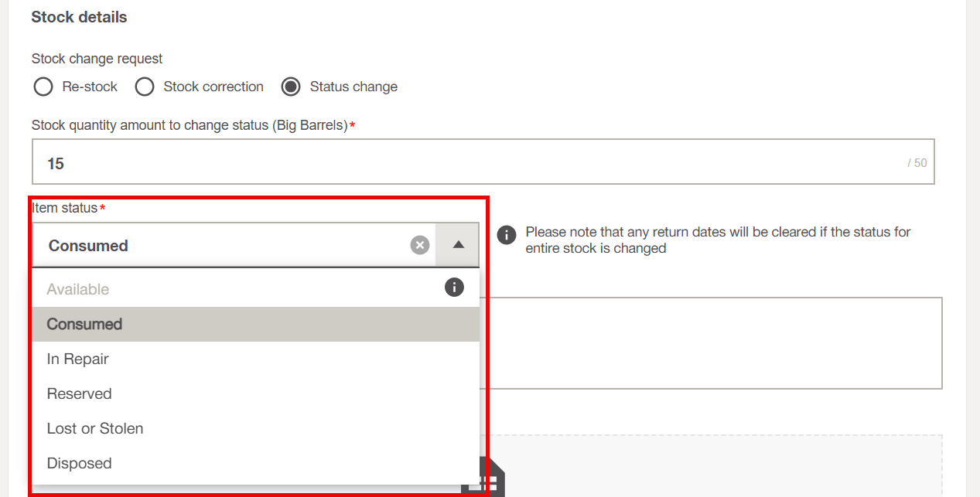Click info icon beside return dates note
The height and width of the screenshot is (497, 980).
coord(507,235)
